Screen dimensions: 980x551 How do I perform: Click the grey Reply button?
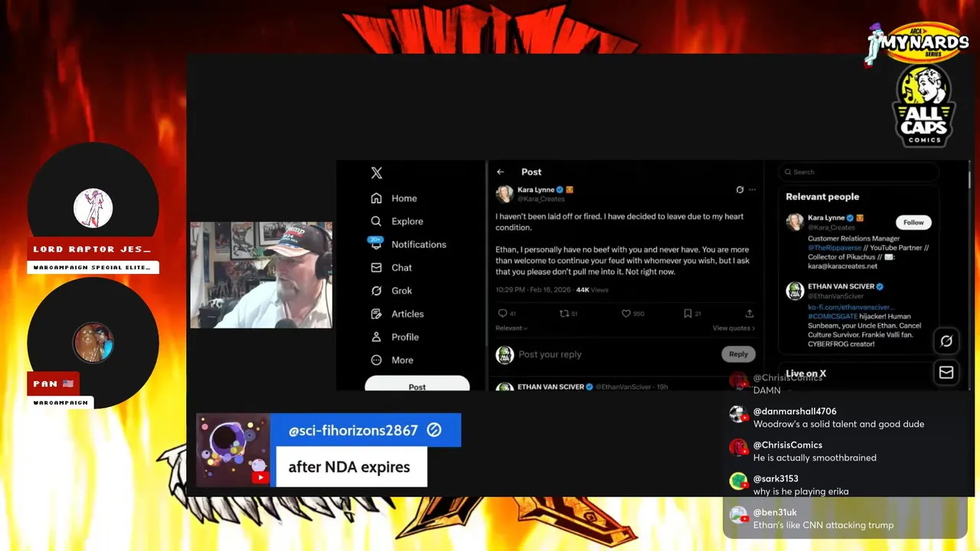(x=738, y=354)
